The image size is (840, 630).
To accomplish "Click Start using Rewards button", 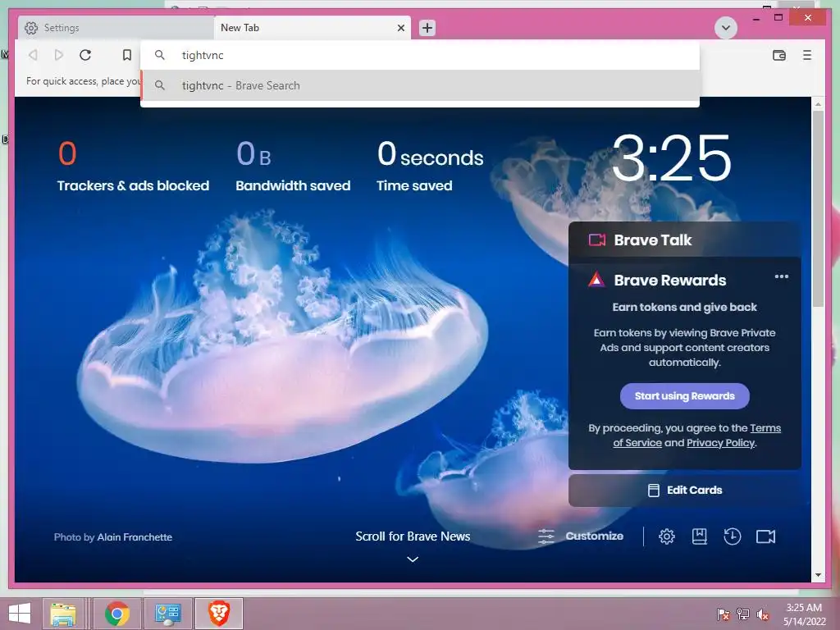I will coord(685,396).
